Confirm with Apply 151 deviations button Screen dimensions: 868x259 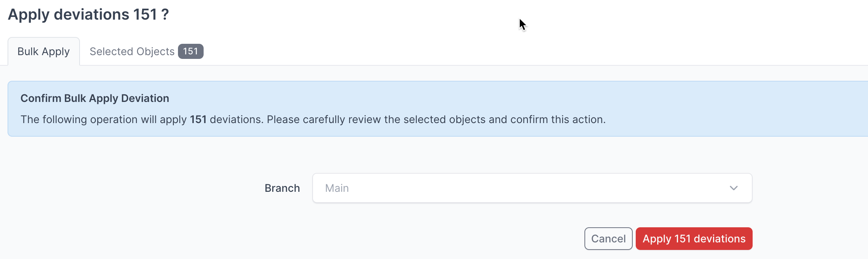[x=694, y=239]
